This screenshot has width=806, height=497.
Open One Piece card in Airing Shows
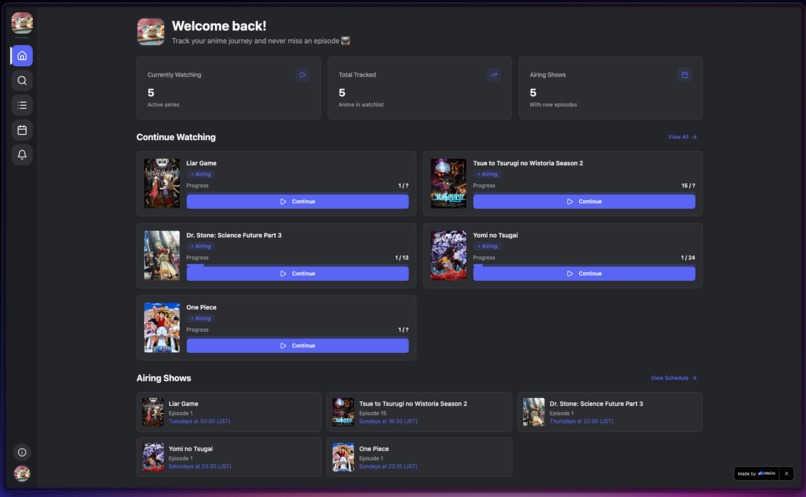coord(419,457)
